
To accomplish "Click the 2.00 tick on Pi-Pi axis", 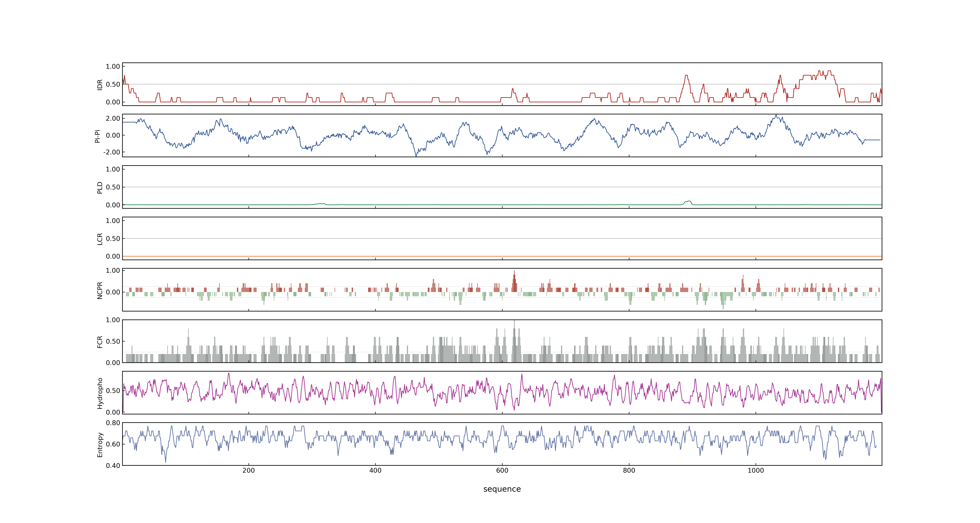I will (113, 118).
